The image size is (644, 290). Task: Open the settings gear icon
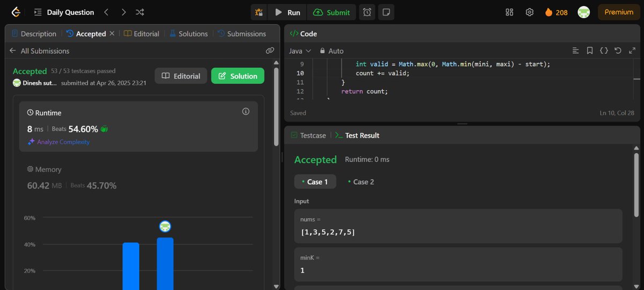click(x=529, y=12)
